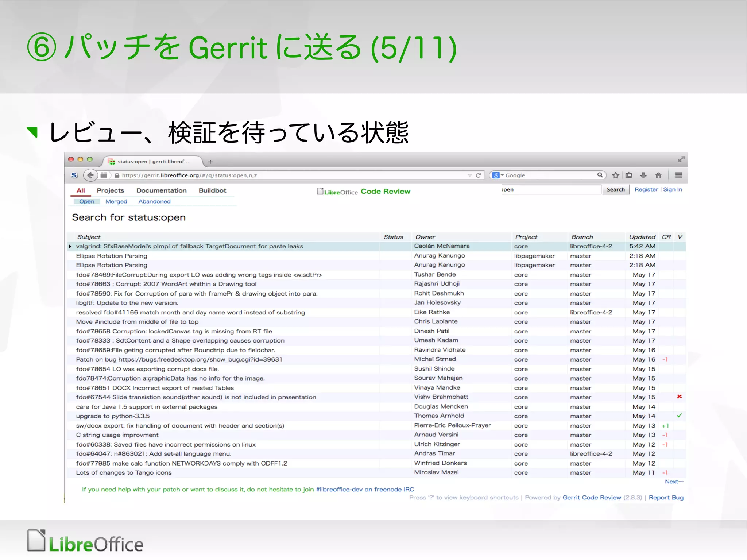This screenshot has width=747, height=560.
Task: Open 'Move #include from middle of file' change
Action: coord(137,322)
